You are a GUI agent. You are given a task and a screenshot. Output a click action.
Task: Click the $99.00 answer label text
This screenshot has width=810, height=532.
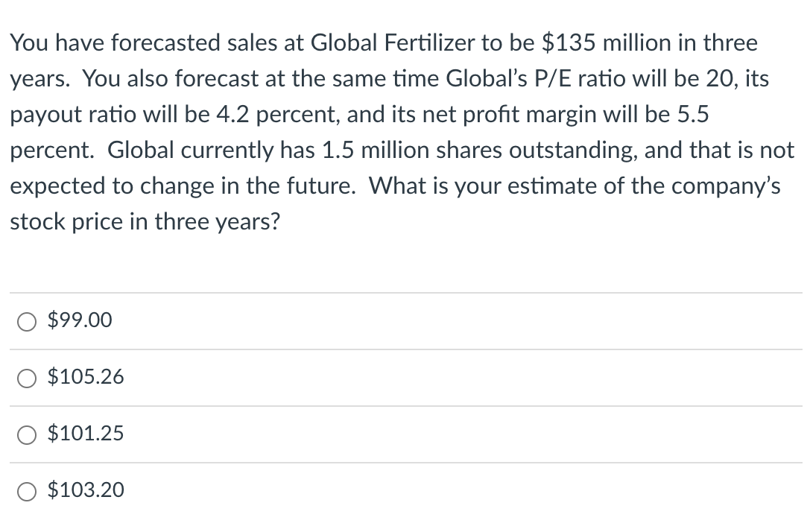[80, 321]
